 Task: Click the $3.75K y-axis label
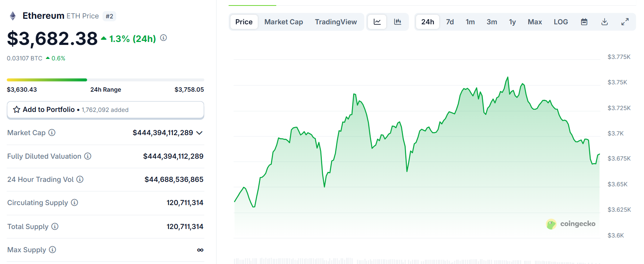tap(617, 82)
